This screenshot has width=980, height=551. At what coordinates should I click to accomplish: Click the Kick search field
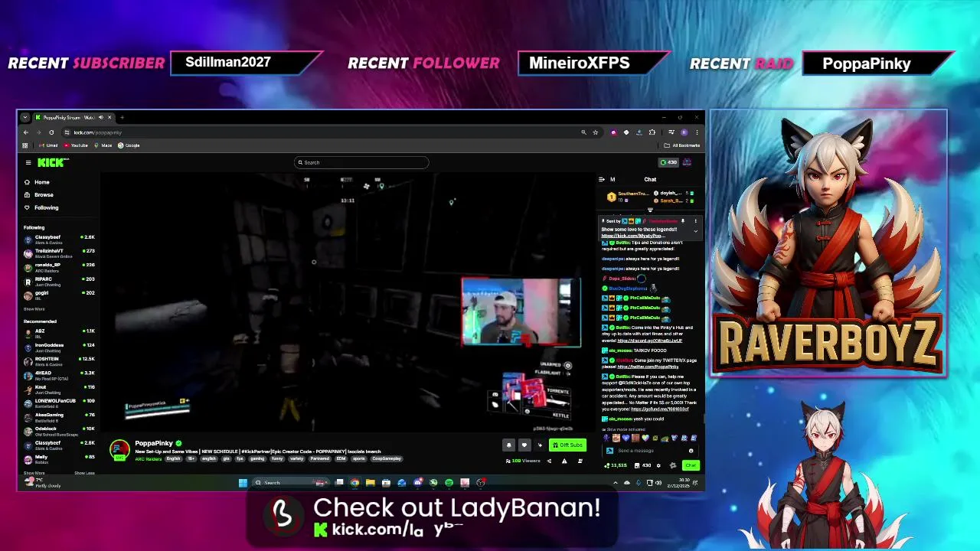coord(361,162)
